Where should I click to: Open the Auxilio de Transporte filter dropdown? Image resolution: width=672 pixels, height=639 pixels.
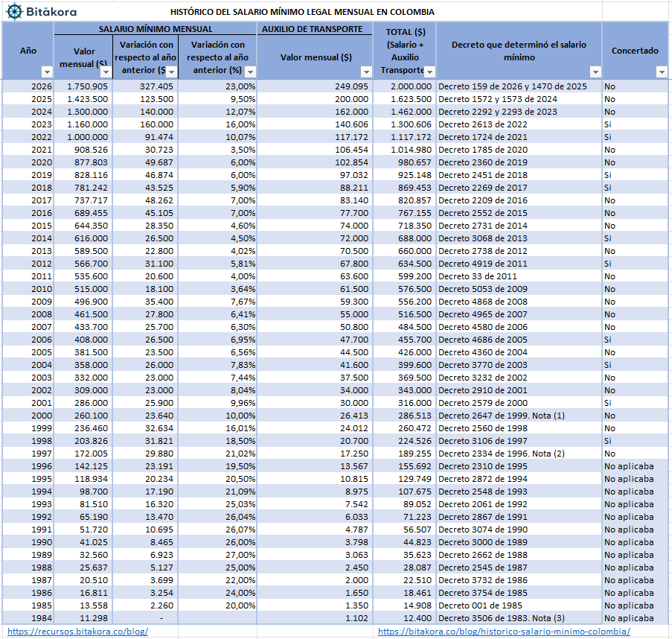click(x=365, y=72)
